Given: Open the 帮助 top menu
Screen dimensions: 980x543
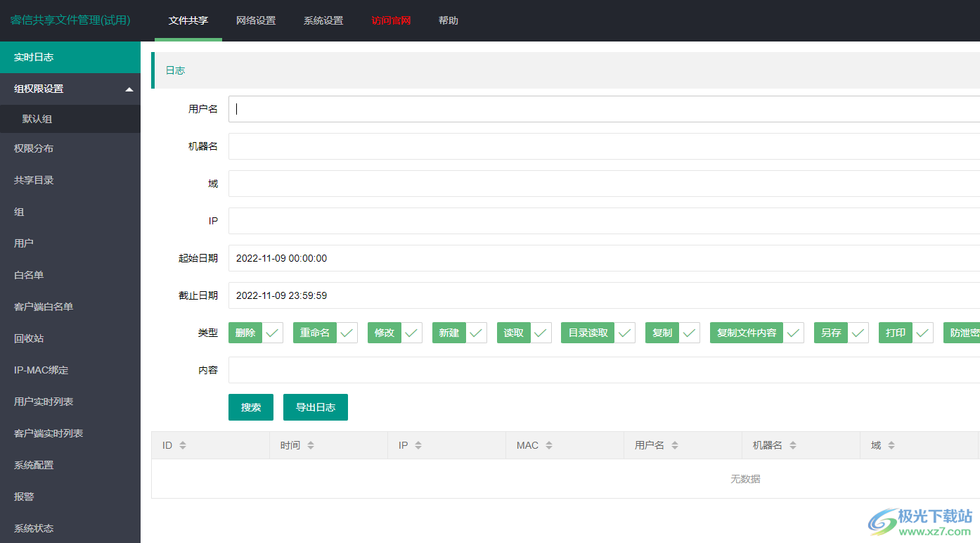Looking at the screenshot, I should point(449,20).
